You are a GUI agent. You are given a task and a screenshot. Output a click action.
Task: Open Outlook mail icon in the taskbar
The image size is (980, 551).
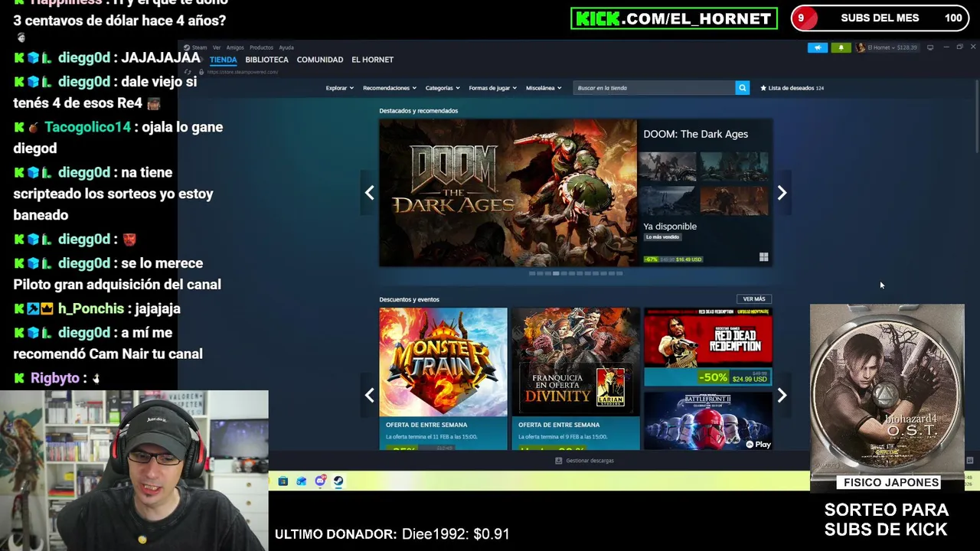pyautogui.click(x=301, y=481)
